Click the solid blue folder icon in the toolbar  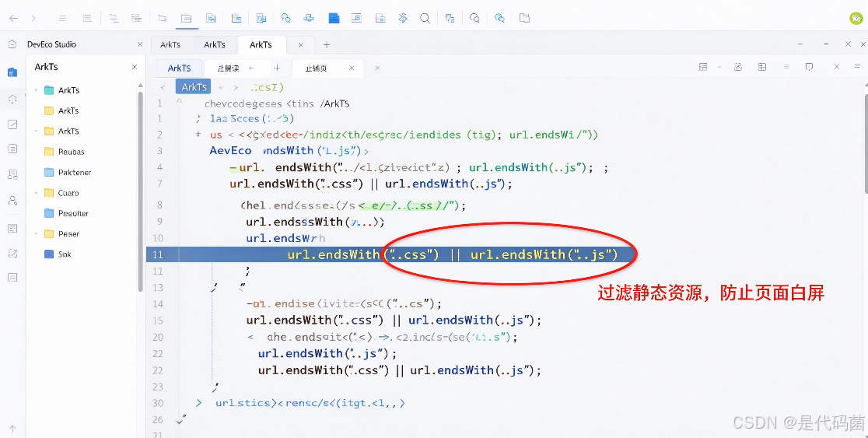coord(334,18)
